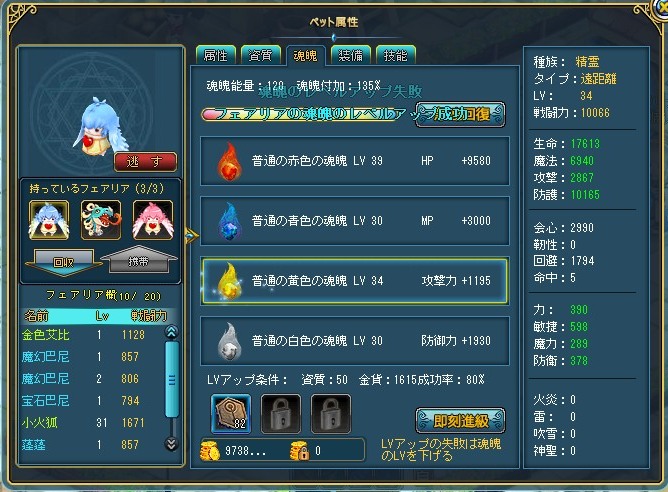Select the blue-haired fairy pet portrait
This screenshot has height=492, width=668.
click(49, 221)
